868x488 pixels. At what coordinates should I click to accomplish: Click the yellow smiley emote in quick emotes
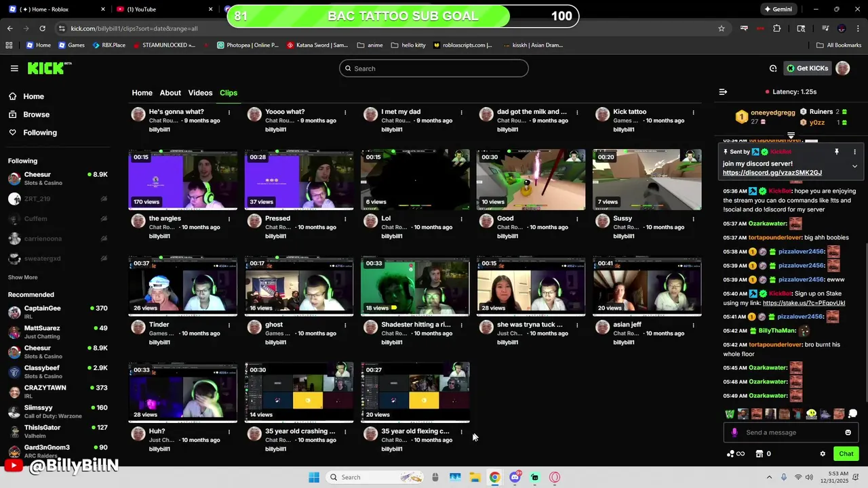(x=811, y=413)
